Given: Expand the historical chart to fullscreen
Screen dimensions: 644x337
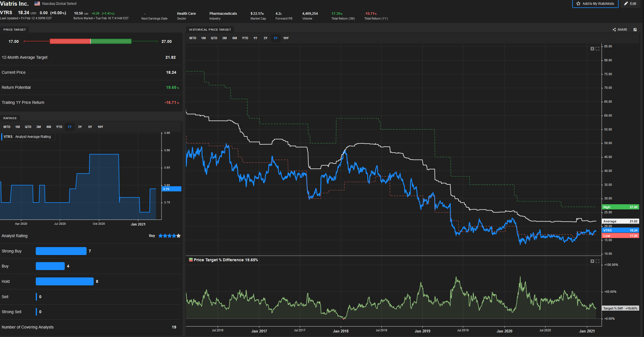Looking at the screenshot, I should [598, 49].
